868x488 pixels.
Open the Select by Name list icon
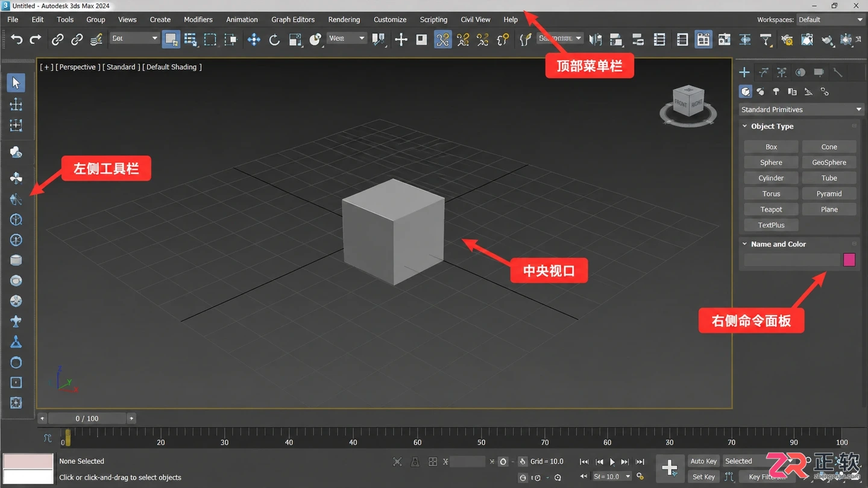pyautogui.click(x=190, y=40)
